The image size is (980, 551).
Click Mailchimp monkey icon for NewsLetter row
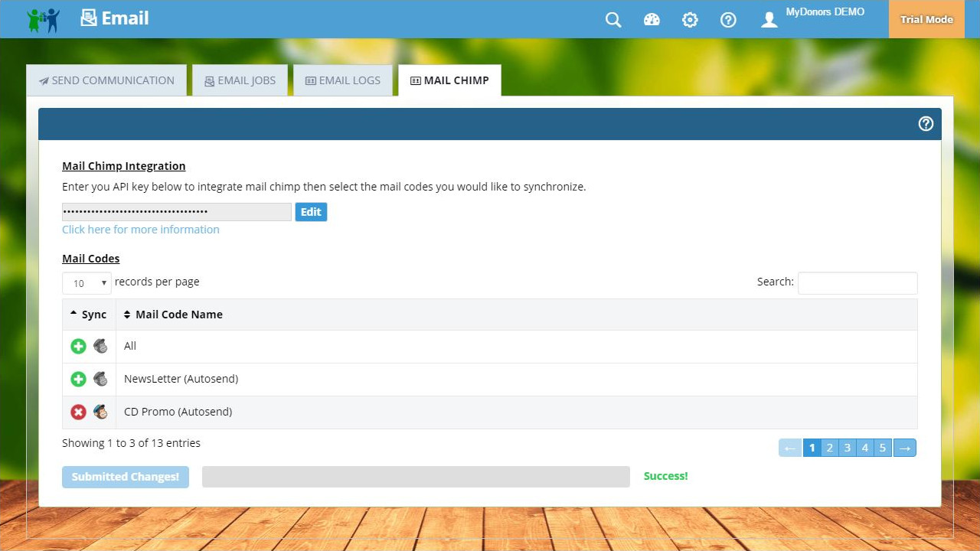(x=100, y=379)
